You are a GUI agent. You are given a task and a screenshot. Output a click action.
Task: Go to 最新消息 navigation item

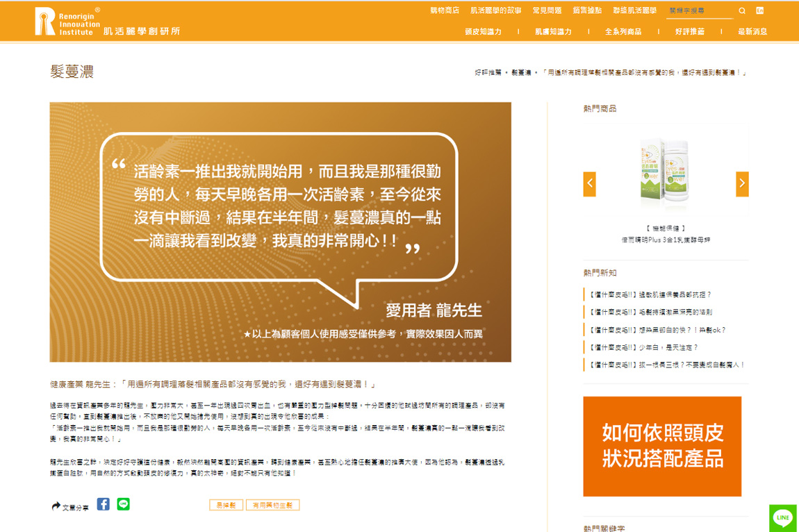(x=752, y=31)
